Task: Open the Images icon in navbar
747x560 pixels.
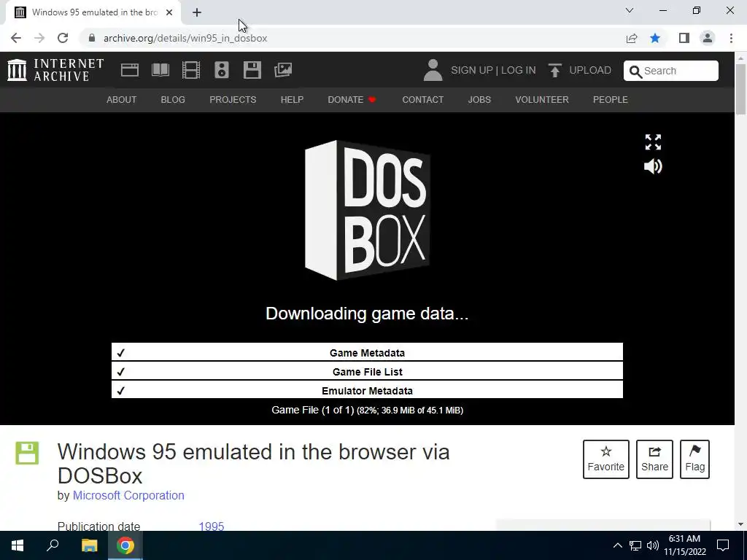Action: pyautogui.click(x=283, y=70)
